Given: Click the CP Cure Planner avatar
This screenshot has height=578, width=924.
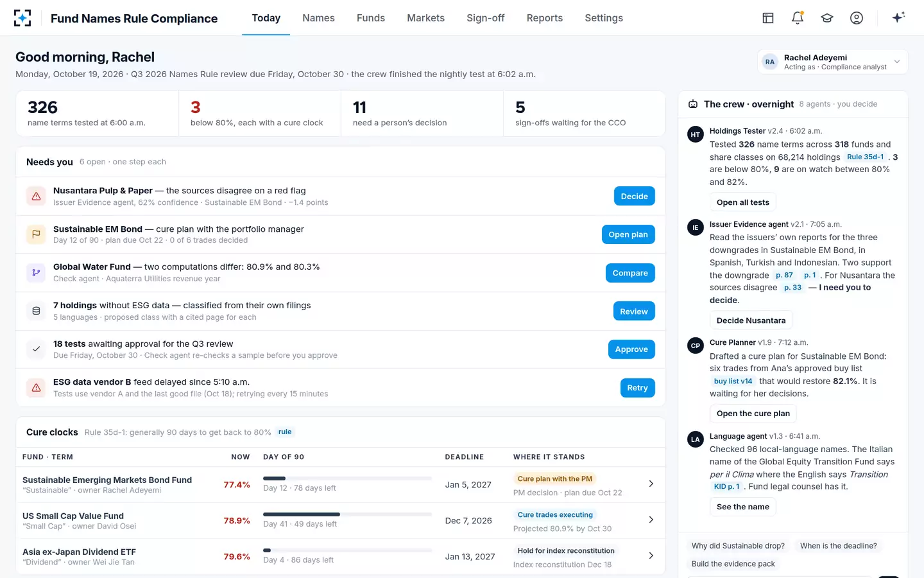Looking at the screenshot, I should (696, 346).
